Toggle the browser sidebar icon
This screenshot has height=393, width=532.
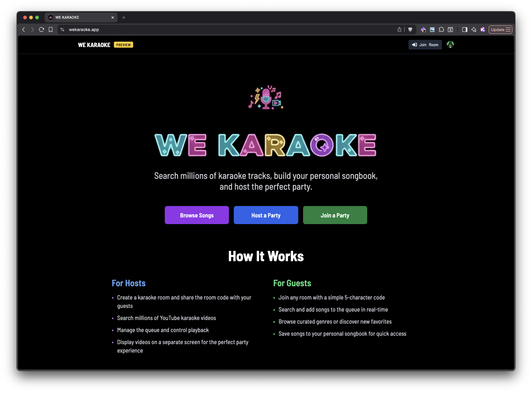tap(465, 30)
